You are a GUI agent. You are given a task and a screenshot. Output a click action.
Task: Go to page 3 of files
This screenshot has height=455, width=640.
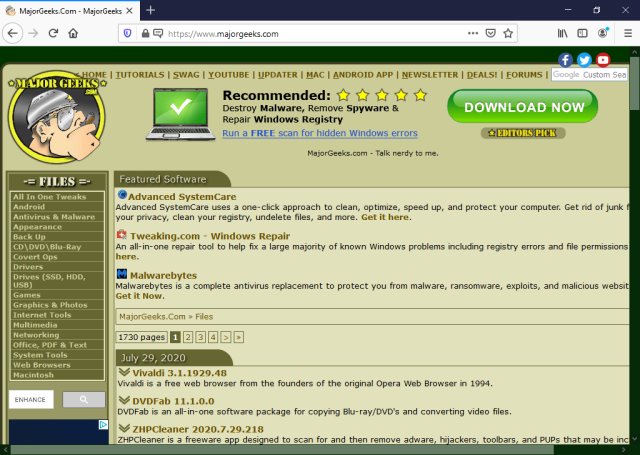point(200,337)
